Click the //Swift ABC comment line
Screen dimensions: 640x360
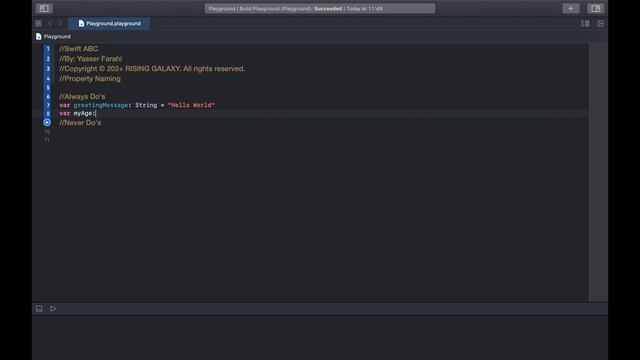pos(79,49)
